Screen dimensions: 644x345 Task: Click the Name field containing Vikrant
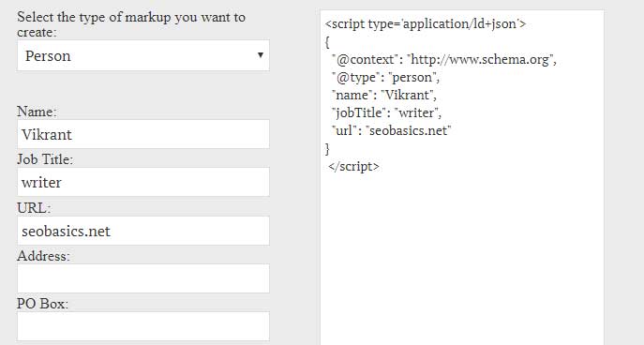[x=143, y=134]
